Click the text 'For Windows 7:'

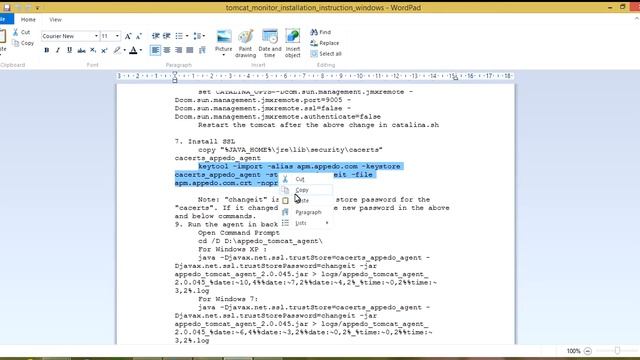[228, 299]
